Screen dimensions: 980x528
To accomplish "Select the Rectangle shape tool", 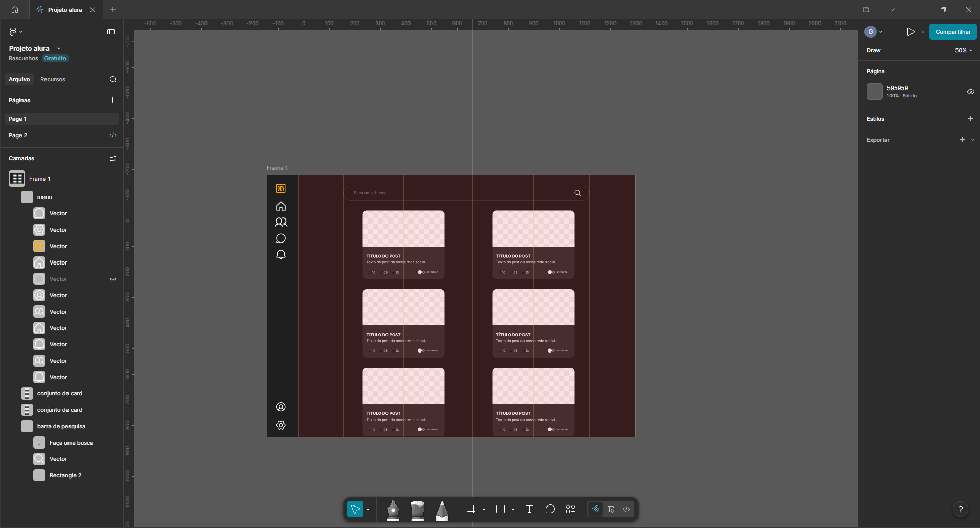I will click(500, 509).
